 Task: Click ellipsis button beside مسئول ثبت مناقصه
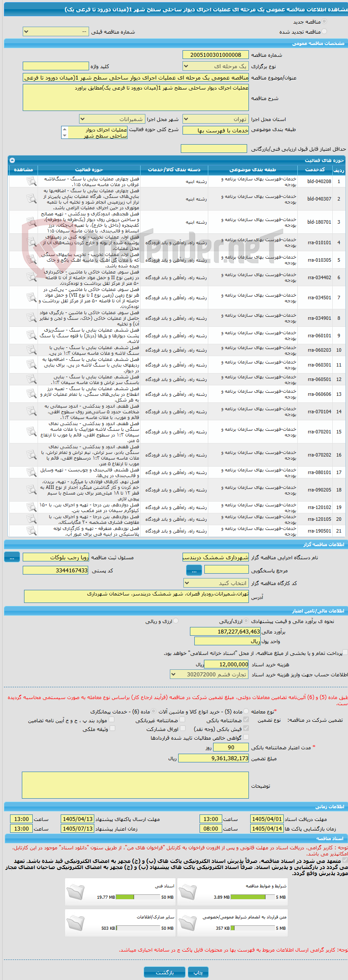pyautogui.click(x=12, y=558)
